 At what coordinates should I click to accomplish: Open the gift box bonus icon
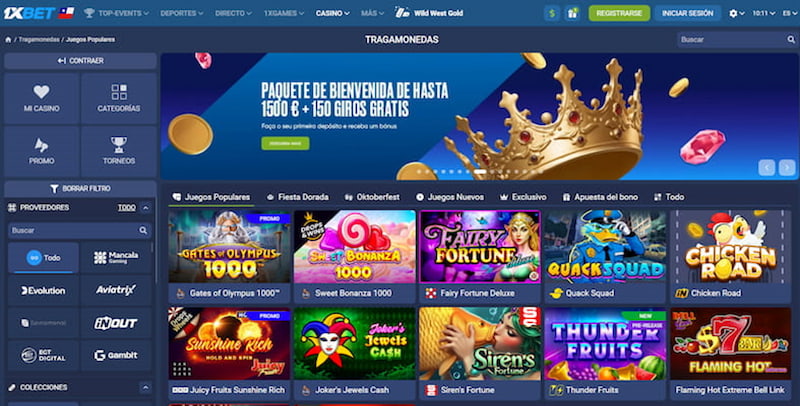click(x=572, y=13)
